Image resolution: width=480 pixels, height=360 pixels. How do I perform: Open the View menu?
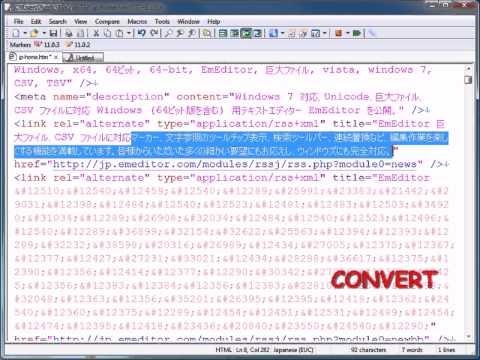click(80, 22)
